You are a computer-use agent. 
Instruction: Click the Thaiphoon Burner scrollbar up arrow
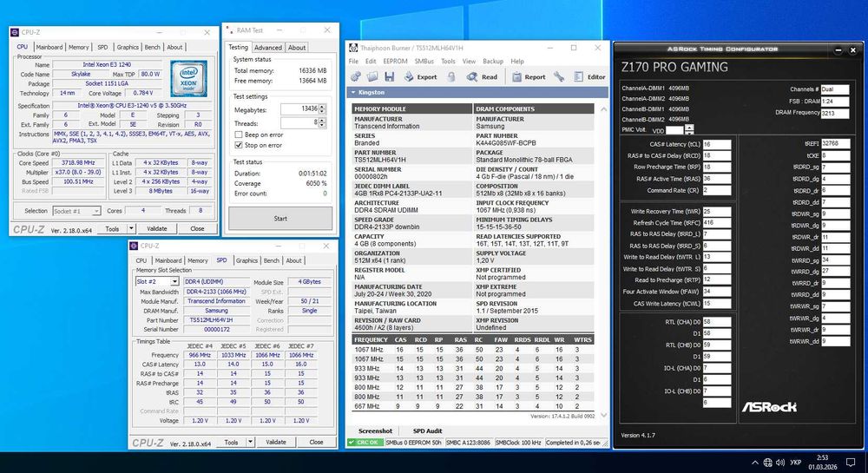603,109
